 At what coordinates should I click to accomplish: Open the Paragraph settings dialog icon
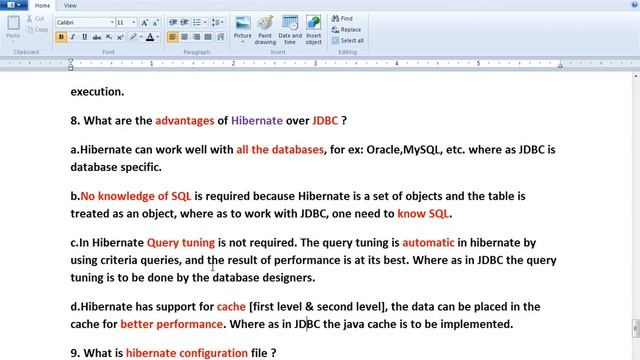click(220, 37)
